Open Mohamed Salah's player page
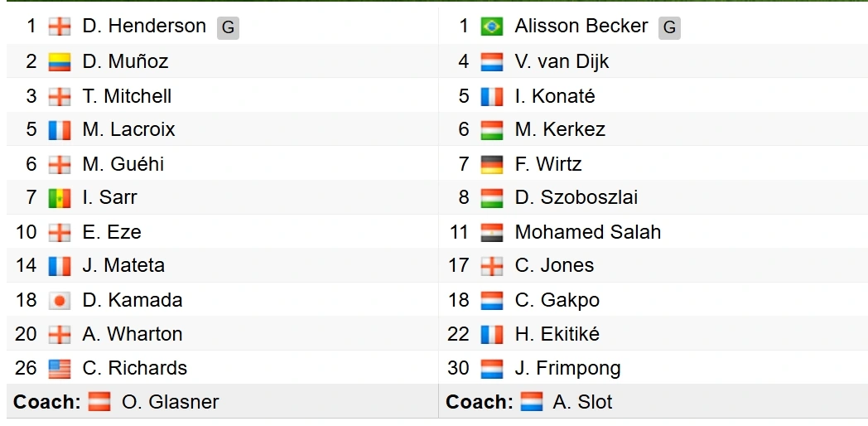Screen dimensions: 868x426 click(588, 232)
